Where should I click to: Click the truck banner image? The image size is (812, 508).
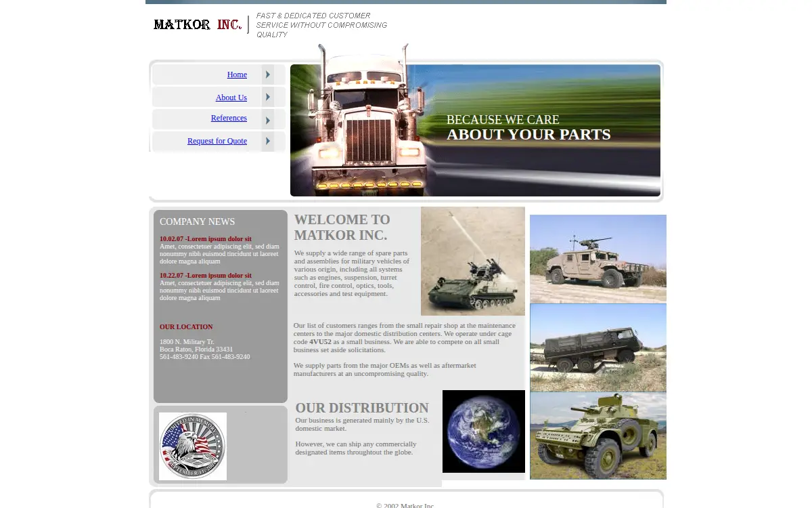click(x=475, y=129)
